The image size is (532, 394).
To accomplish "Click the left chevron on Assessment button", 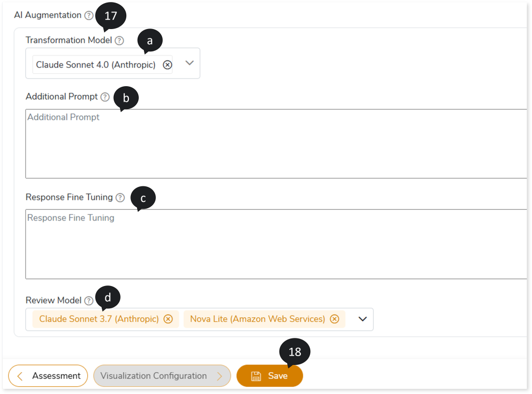I will coord(20,376).
